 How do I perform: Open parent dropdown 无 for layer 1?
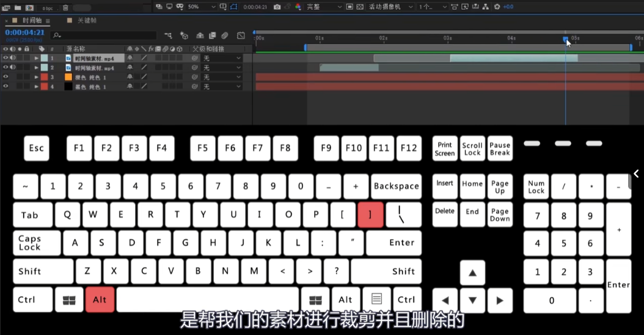pyautogui.click(x=221, y=58)
